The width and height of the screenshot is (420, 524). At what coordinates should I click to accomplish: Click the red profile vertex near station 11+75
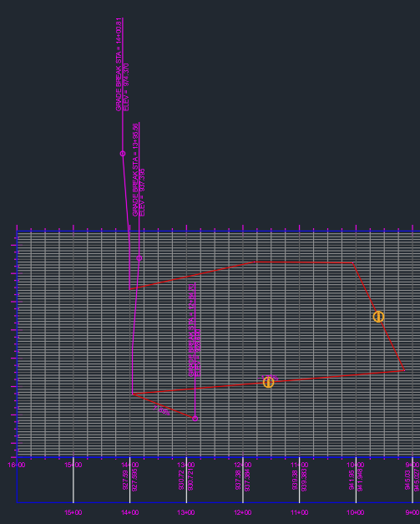(256, 262)
